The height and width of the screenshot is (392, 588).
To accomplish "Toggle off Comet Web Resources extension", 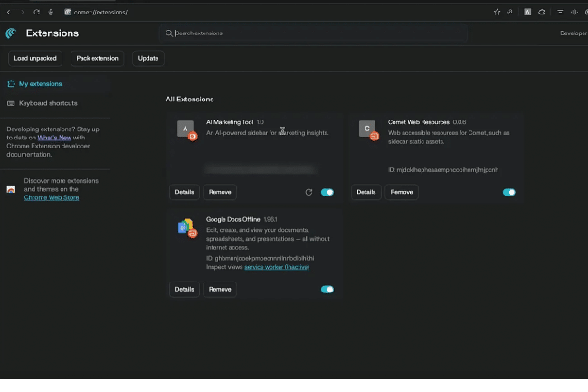I will tap(508, 192).
